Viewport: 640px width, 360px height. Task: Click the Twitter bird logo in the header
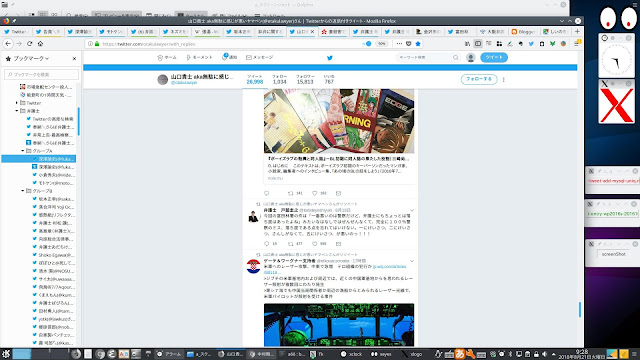click(x=330, y=58)
